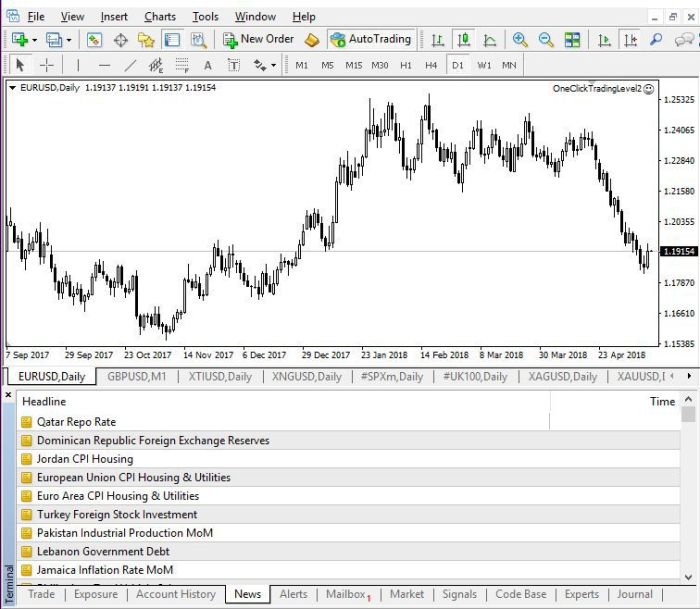This screenshot has height=609, width=700.
Task: Toggle the Chart Shift icon
Action: [630, 40]
